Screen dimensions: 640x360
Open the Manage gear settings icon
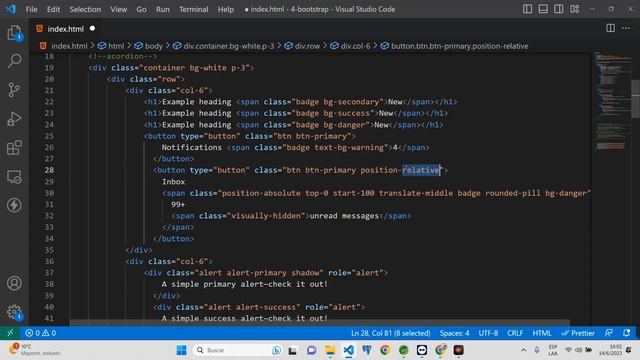14,312
